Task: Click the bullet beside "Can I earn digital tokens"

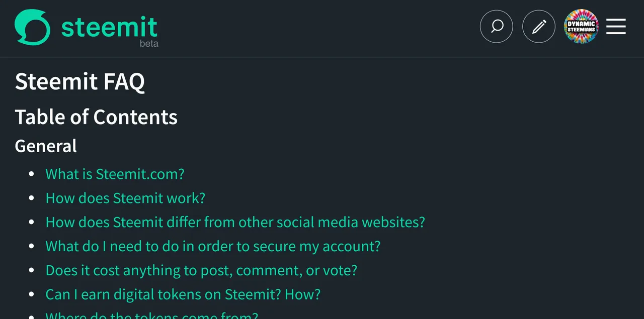Action: tap(32, 294)
